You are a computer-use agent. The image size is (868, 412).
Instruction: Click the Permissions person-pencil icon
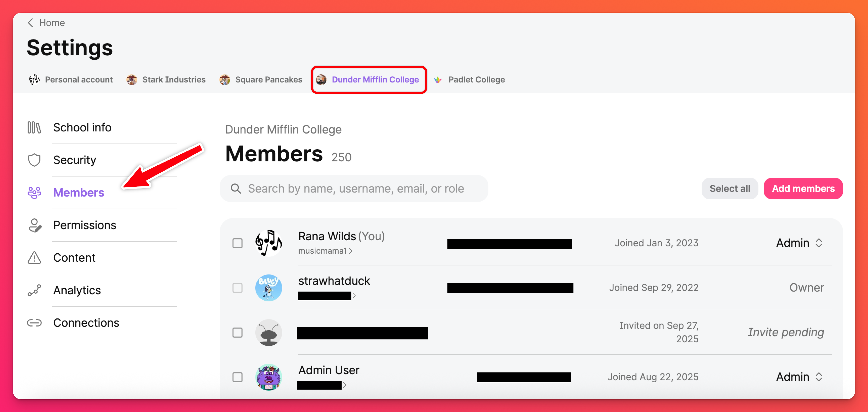(x=34, y=225)
